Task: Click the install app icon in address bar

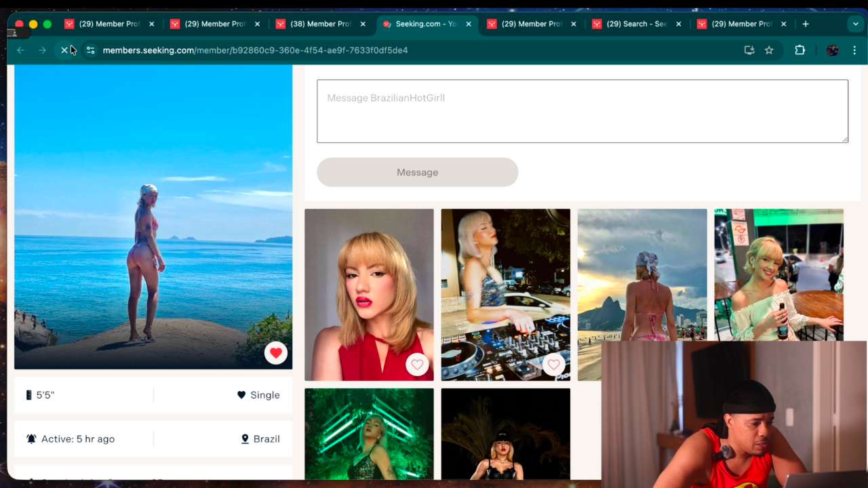Action: [749, 50]
